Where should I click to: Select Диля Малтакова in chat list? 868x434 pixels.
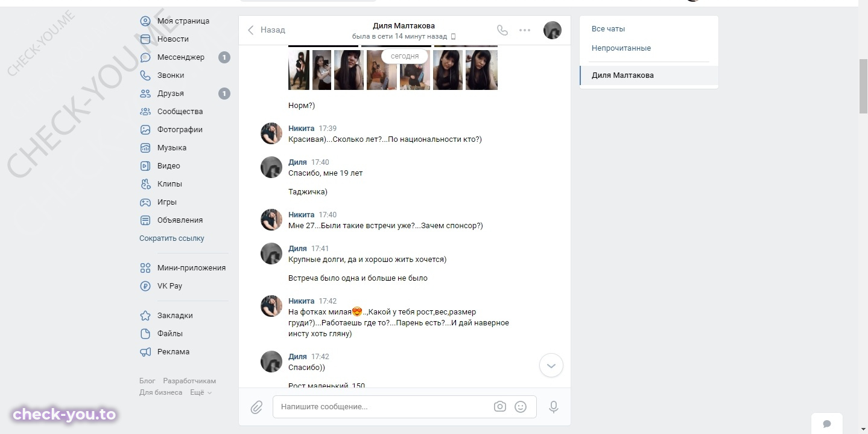tap(649, 75)
